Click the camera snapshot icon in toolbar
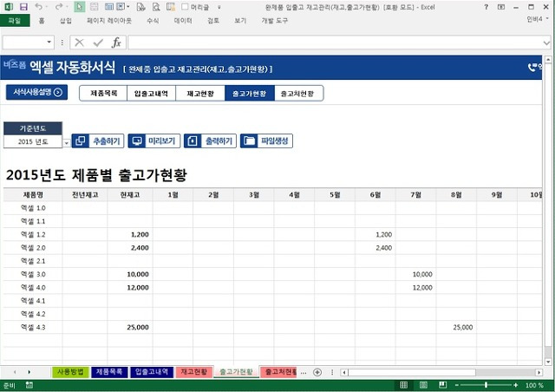 coord(121,7)
